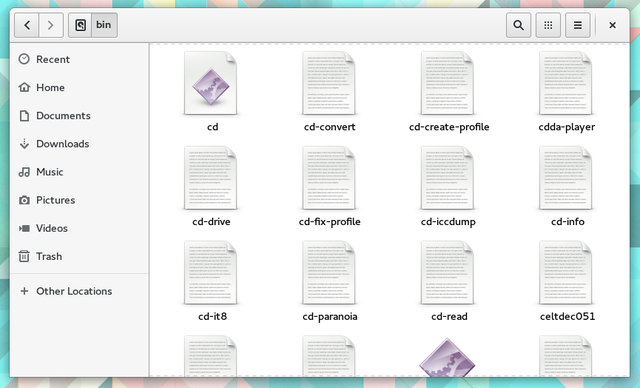The image size is (640, 388).
Task: Click the cd-info name label
Action: 568,222
